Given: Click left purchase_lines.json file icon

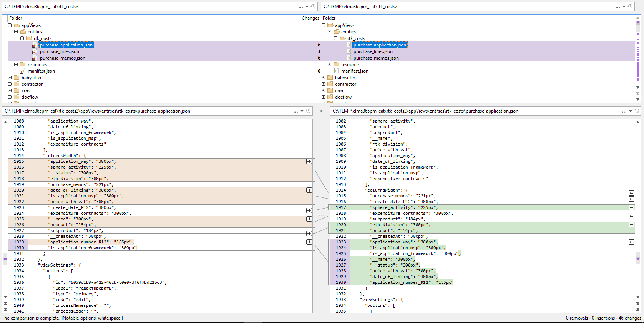Looking at the screenshot, I should 34,51.
